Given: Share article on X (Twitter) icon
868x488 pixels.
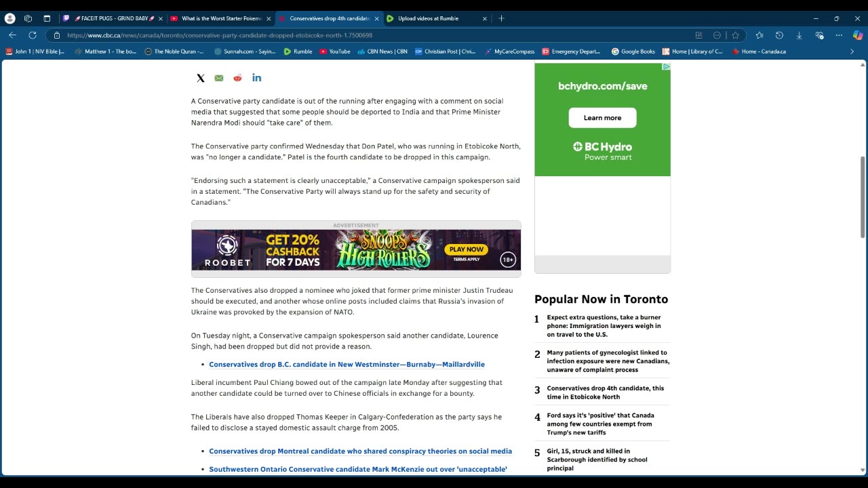Looking at the screenshot, I should (x=201, y=78).
